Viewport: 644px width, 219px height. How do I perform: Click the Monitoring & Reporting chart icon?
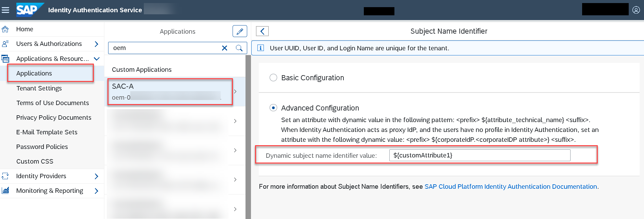(x=5, y=190)
